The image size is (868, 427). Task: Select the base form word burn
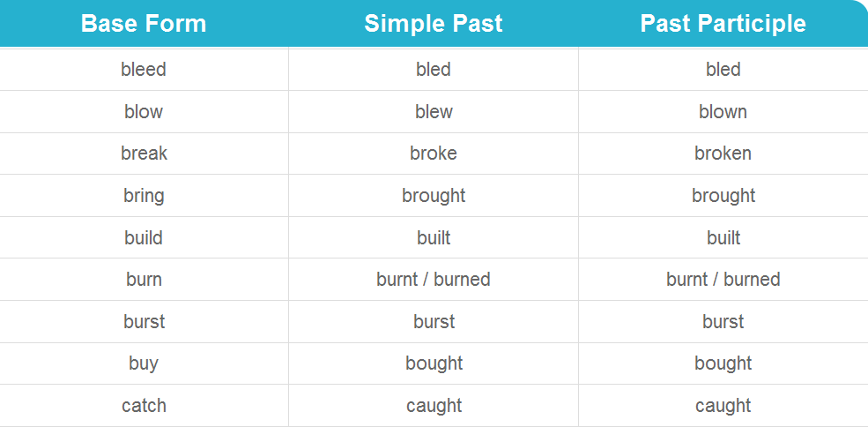click(x=144, y=280)
